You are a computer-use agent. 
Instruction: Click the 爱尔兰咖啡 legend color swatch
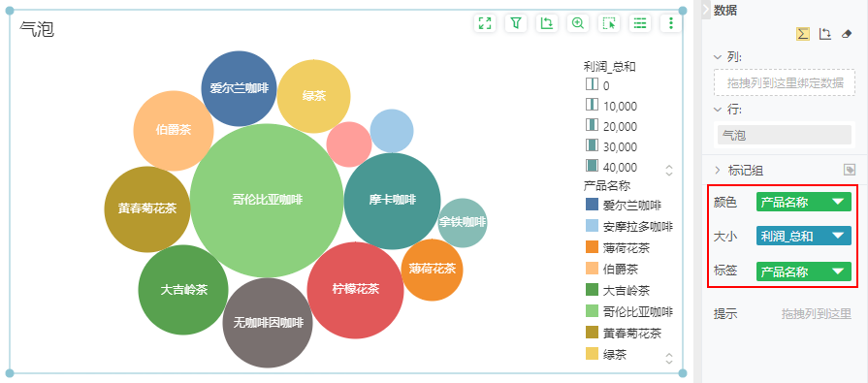coord(592,205)
